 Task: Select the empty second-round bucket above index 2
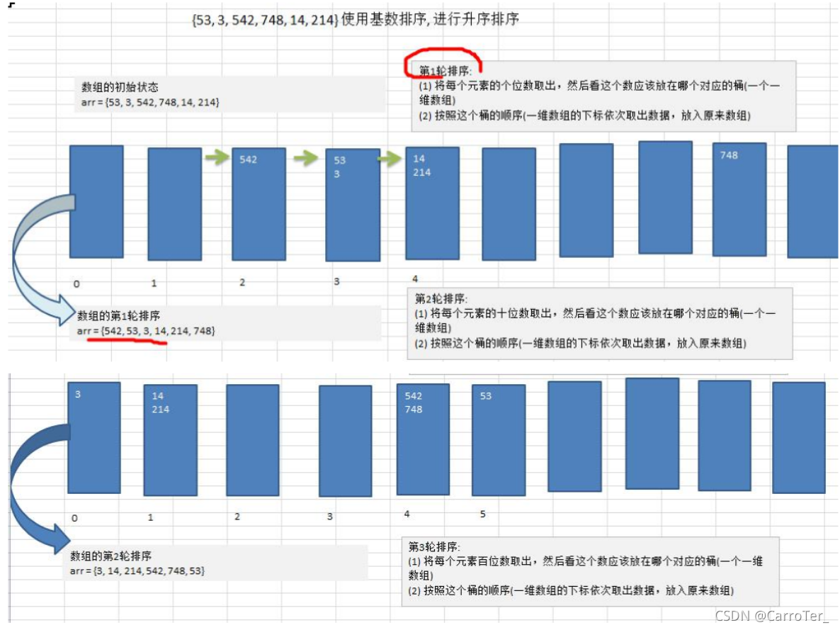click(253, 439)
